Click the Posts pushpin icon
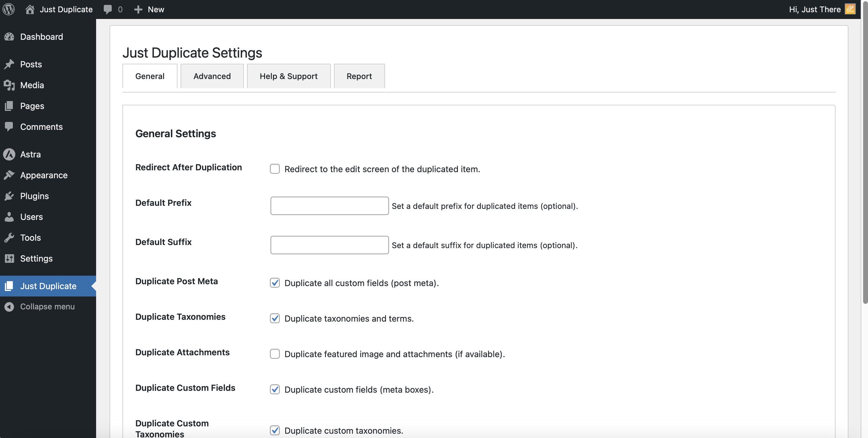Screen dimensions: 868x438 coord(9,64)
